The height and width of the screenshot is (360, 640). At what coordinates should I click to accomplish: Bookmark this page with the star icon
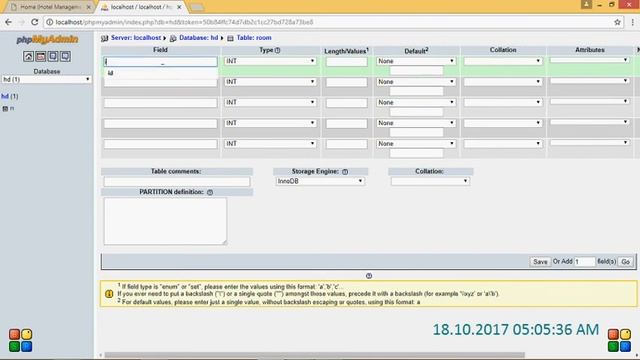click(x=617, y=22)
